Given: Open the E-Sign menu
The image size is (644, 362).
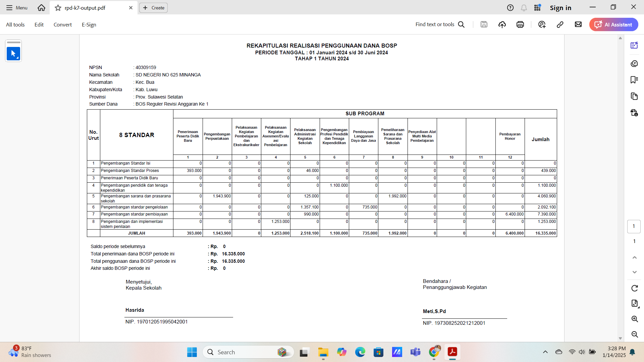Looking at the screenshot, I should click(89, 24).
